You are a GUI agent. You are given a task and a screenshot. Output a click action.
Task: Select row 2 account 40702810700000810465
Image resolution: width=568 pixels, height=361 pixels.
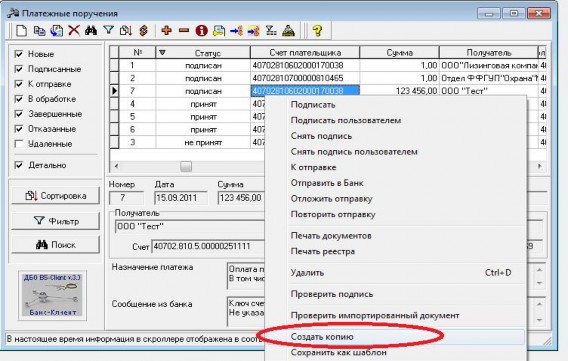pyautogui.click(x=305, y=78)
